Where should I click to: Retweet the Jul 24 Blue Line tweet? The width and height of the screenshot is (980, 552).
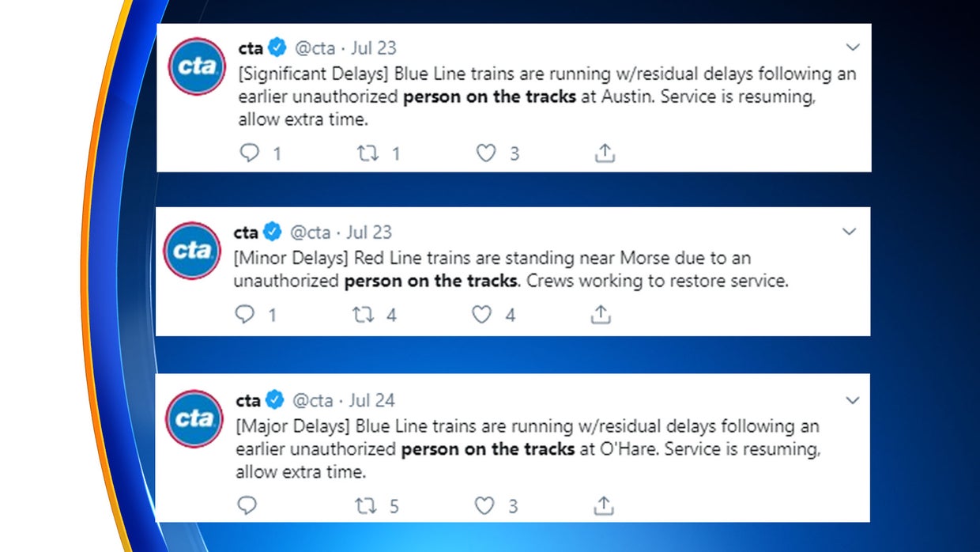click(366, 505)
